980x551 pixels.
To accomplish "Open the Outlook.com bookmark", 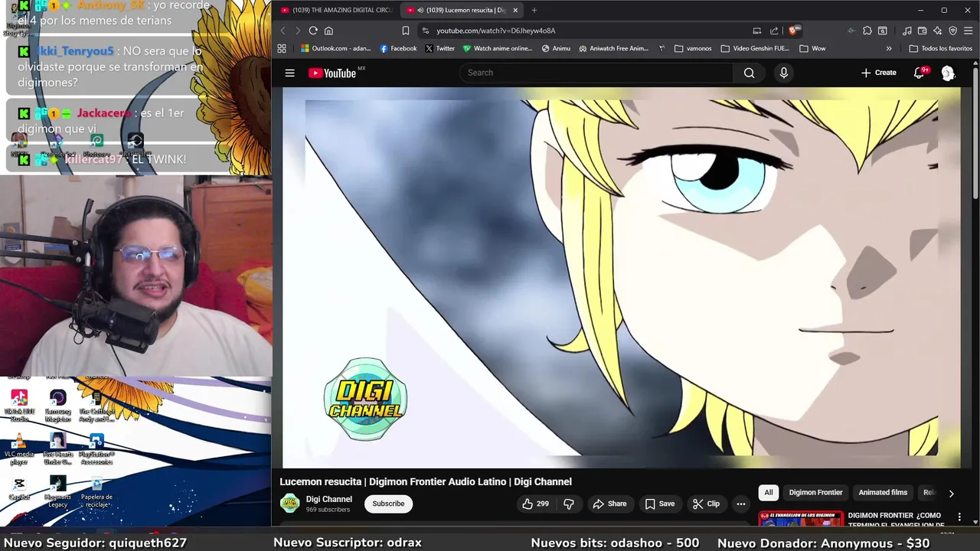I will click(x=335, y=48).
